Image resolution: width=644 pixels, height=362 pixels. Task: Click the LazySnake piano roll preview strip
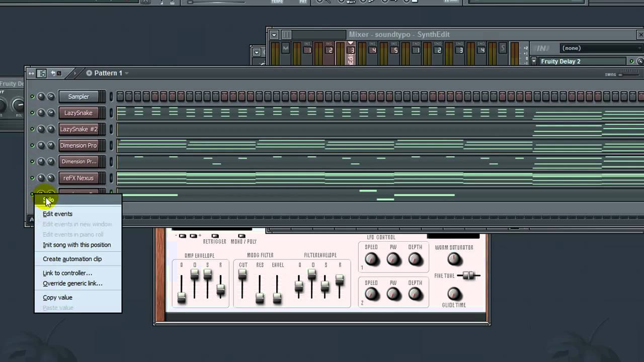[x=380, y=113]
